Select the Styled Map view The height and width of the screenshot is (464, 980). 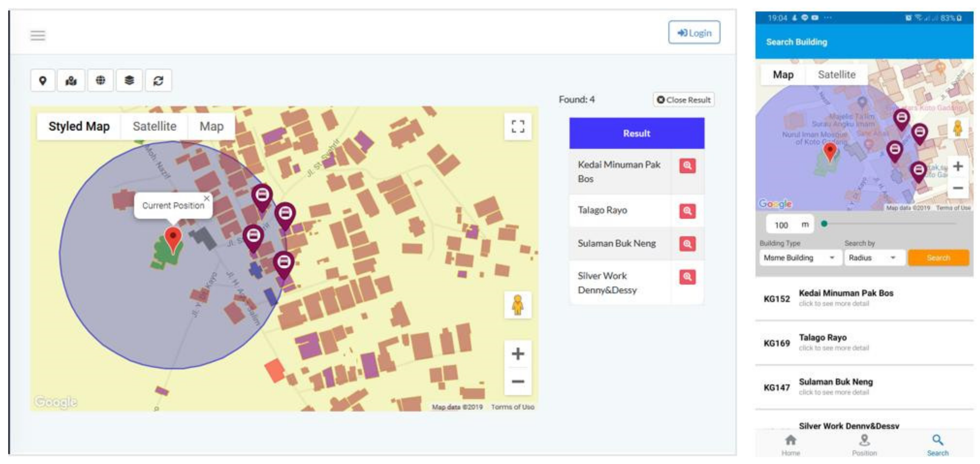(79, 126)
